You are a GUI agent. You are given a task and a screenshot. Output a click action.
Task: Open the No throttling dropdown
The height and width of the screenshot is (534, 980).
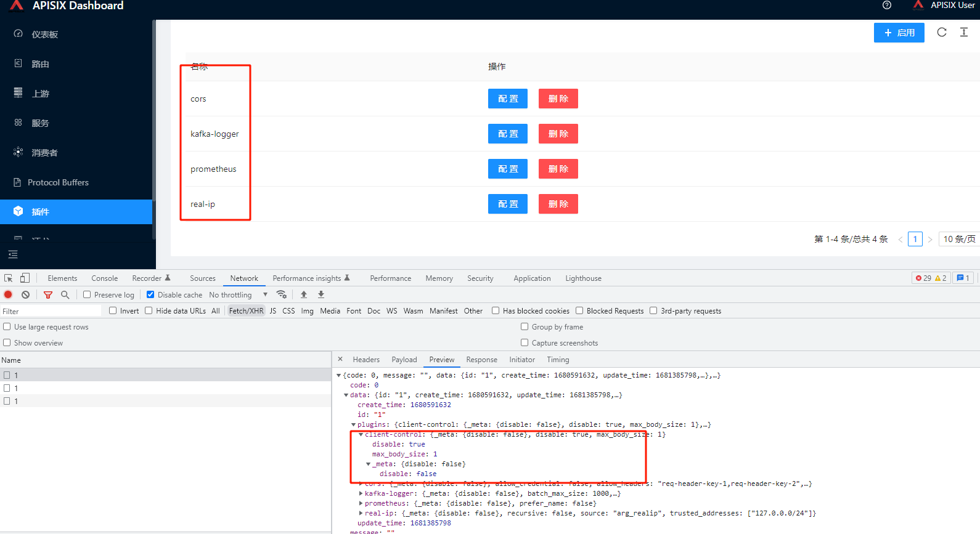tap(239, 295)
